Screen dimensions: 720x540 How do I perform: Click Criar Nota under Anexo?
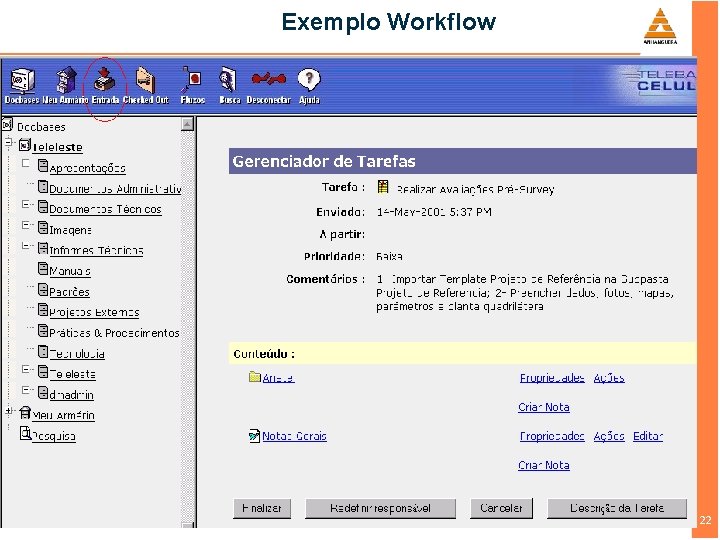tap(544, 407)
